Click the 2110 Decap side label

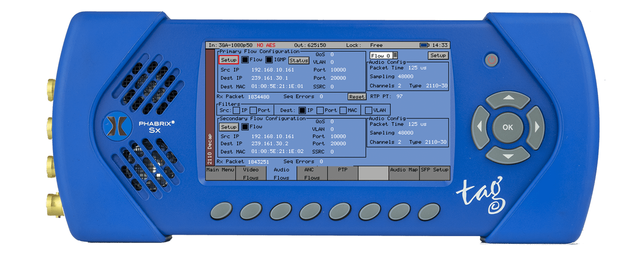coord(210,150)
